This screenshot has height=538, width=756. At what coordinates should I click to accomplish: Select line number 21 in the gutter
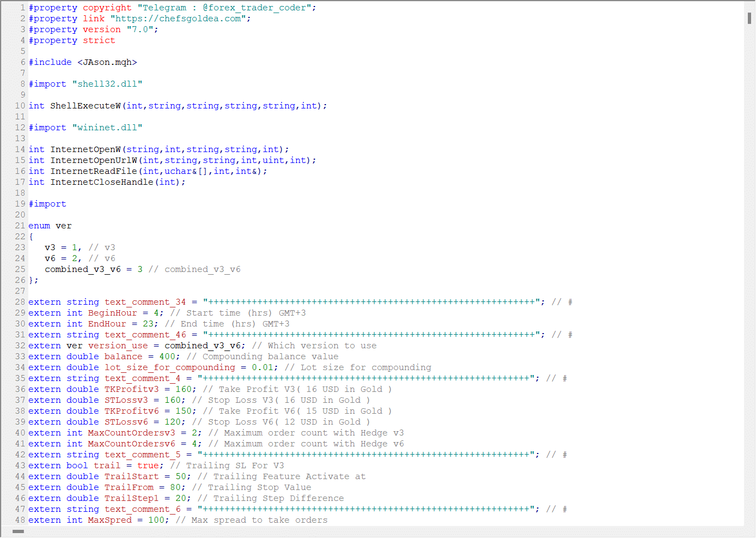(20, 226)
